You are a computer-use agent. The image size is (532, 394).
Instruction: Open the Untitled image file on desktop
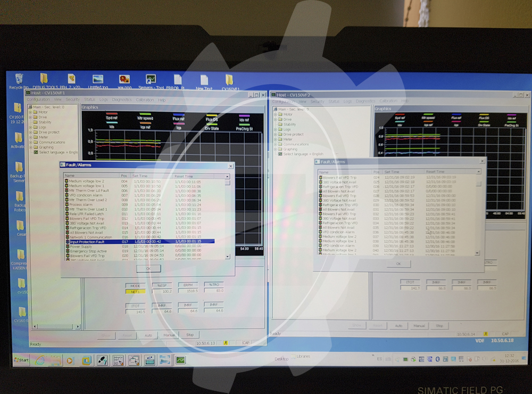[98, 79]
